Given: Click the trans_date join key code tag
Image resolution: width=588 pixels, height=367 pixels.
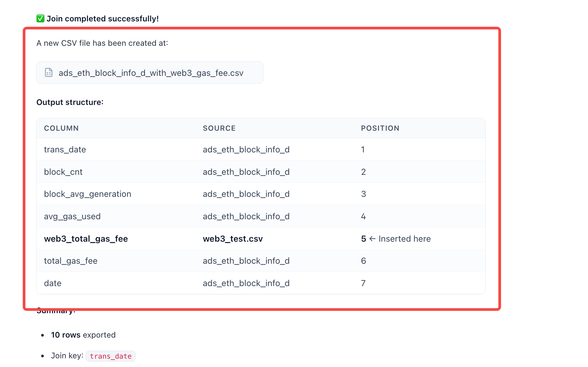Looking at the screenshot, I should pyautogui.click(x=111, y=356).
